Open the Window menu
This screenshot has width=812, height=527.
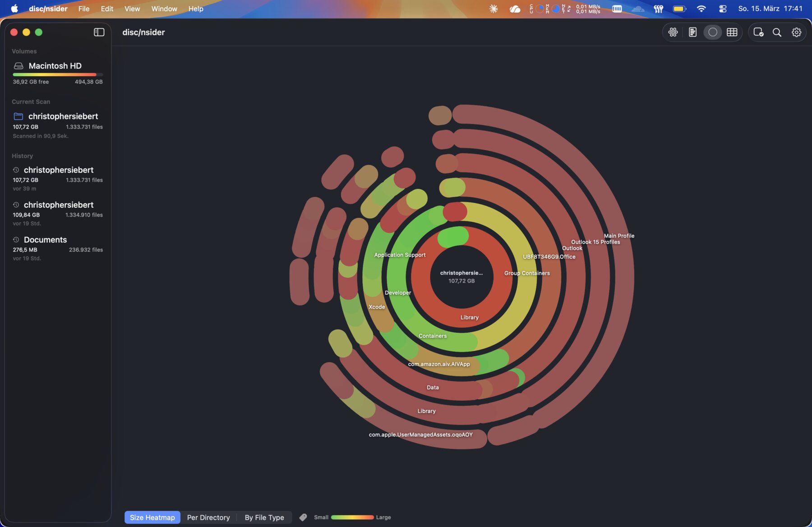164,9
